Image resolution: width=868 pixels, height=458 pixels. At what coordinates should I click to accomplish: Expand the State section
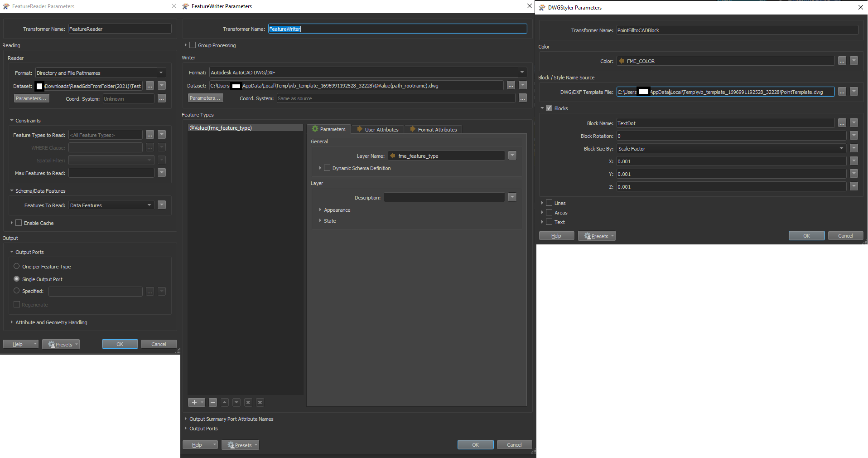coord(320,221)
